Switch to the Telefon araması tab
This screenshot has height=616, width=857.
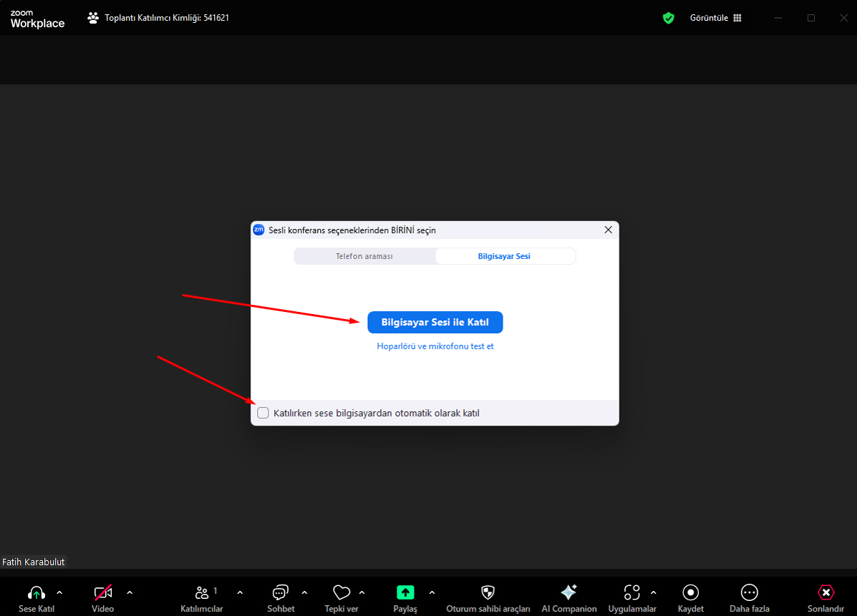click(364, 256)
